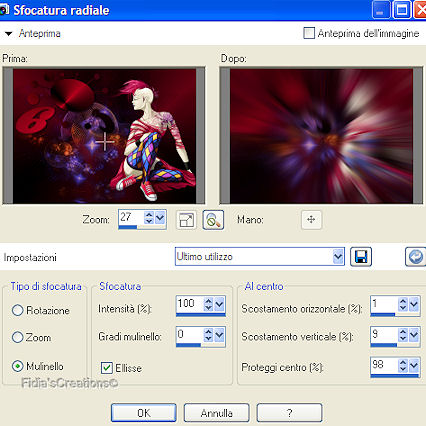Click the Annulla button

click(x=217, y=413)
